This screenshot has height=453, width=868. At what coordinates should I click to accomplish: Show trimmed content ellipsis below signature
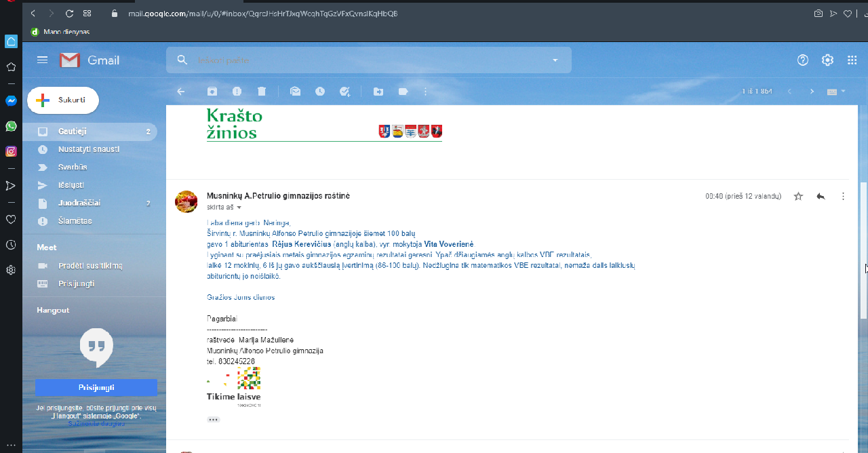[x=214, y=420]
